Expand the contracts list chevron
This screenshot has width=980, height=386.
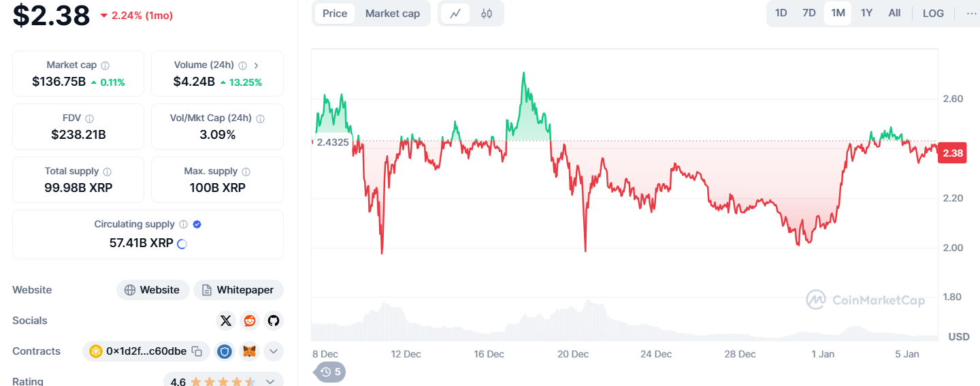(273, 351)
